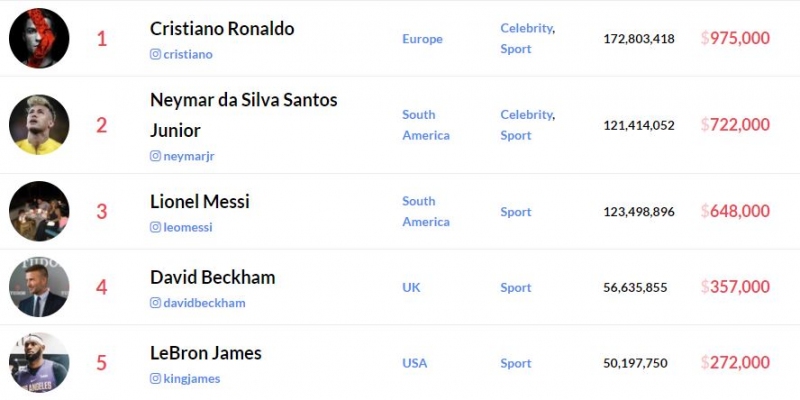Open the rank 1 profile picture
The image size is (800, 400).
point(39,38)
